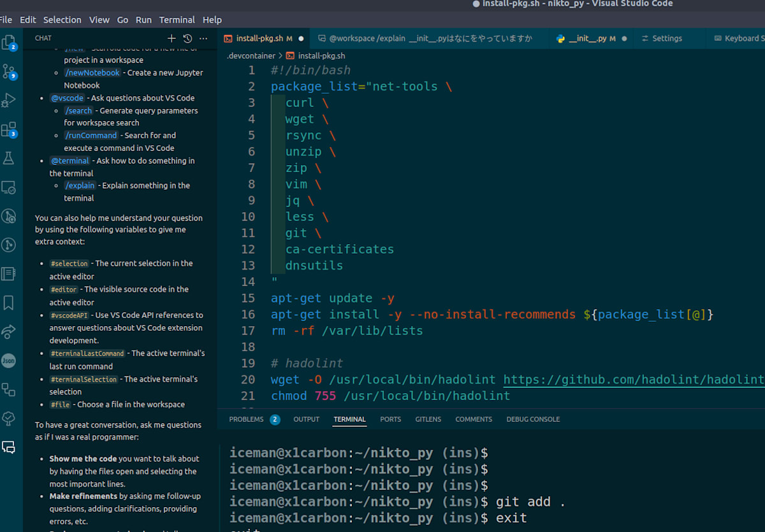Open the Run menu

click(144, 20)
